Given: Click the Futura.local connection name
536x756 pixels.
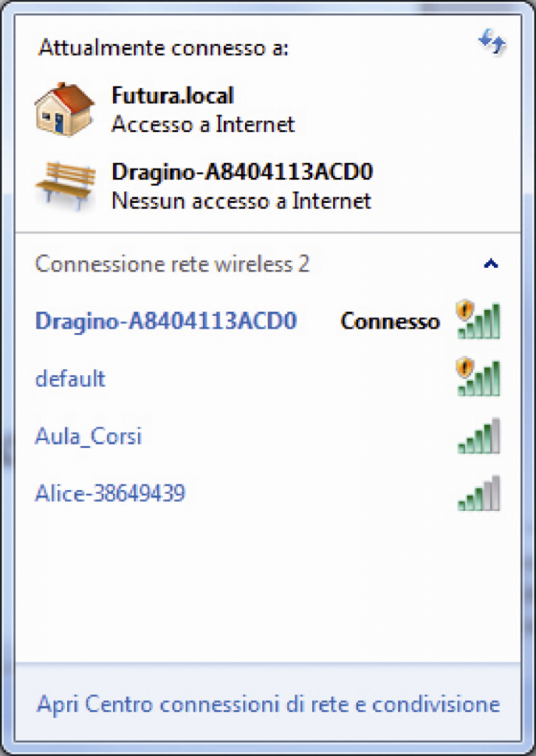Looking at the screenshot, I should pos(173,95).
